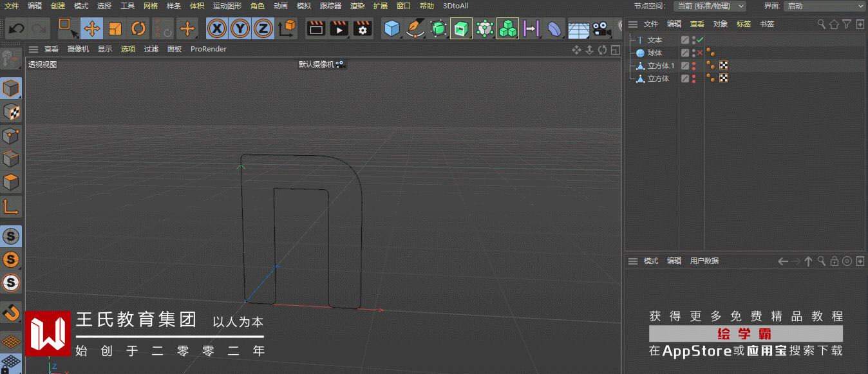Open the 创建 menu
The height and width of the screenshot is (374, 868).
tap(58, 6)
